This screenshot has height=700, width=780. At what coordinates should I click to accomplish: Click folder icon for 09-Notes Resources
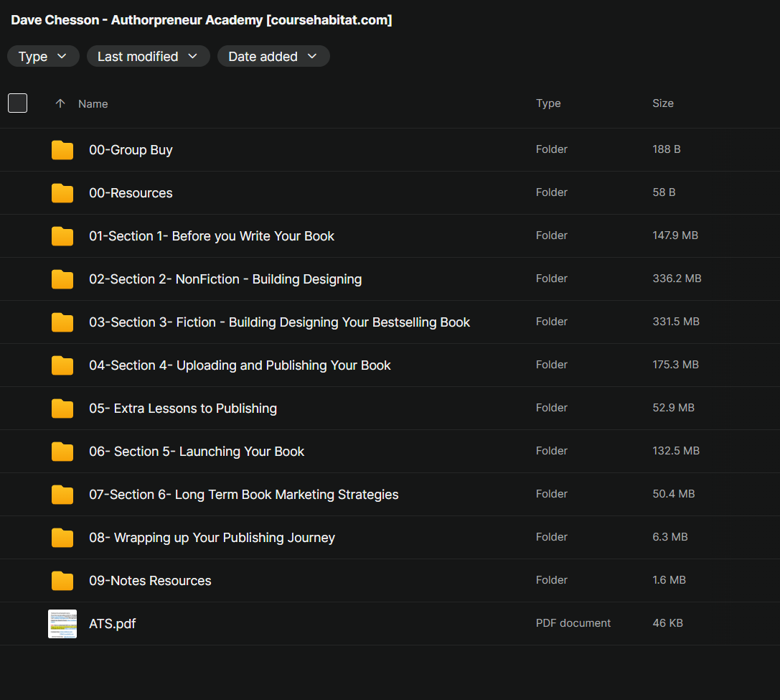tap(62, 581)
